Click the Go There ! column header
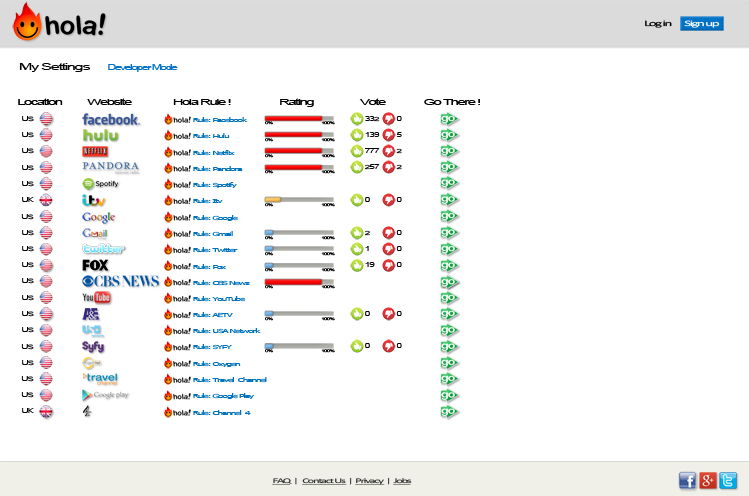The height and width of the screenshot is (496, 749). (x=452, y=102)
